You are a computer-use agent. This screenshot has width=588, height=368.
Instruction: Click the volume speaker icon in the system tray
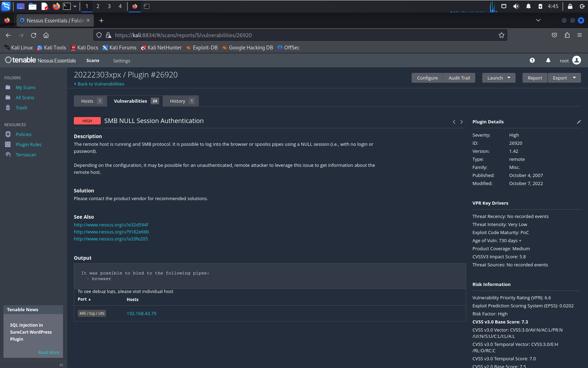(516, 6)
